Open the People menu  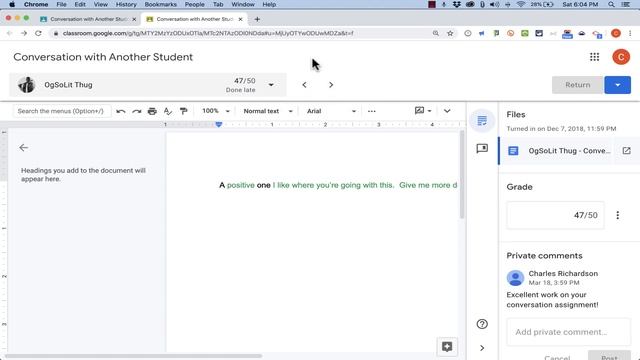194,4
